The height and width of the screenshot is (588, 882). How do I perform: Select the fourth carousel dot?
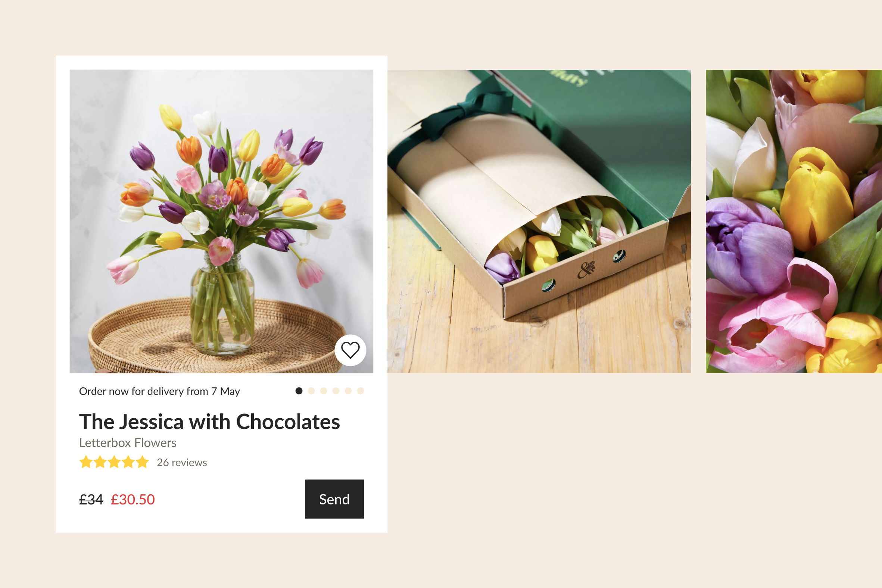click(x=336, y=391)
